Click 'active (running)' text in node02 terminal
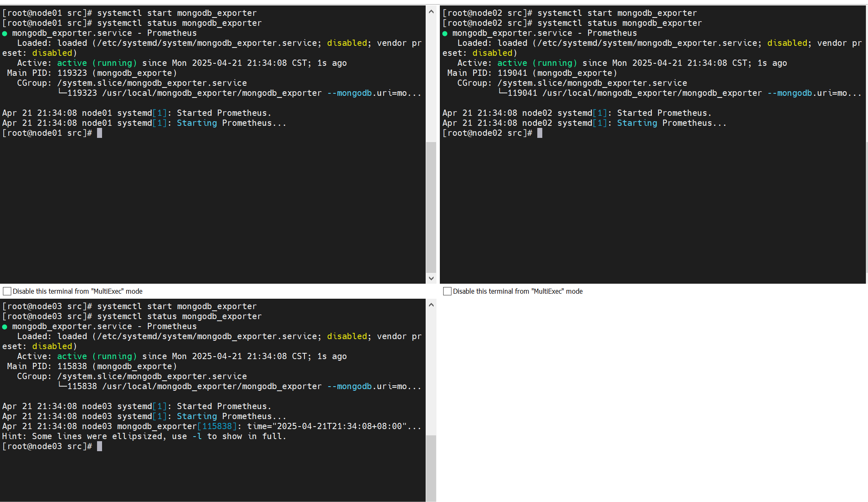The width and height of the screenshot is (868, 502). pos(537,63)
